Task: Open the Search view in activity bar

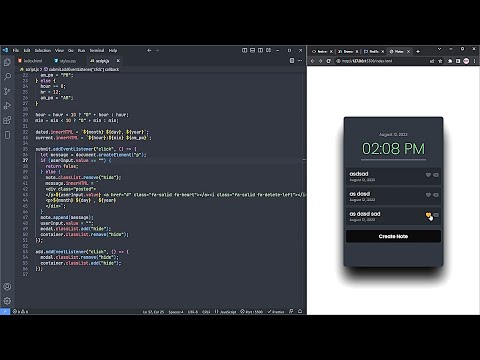Action: click(7, 77)
